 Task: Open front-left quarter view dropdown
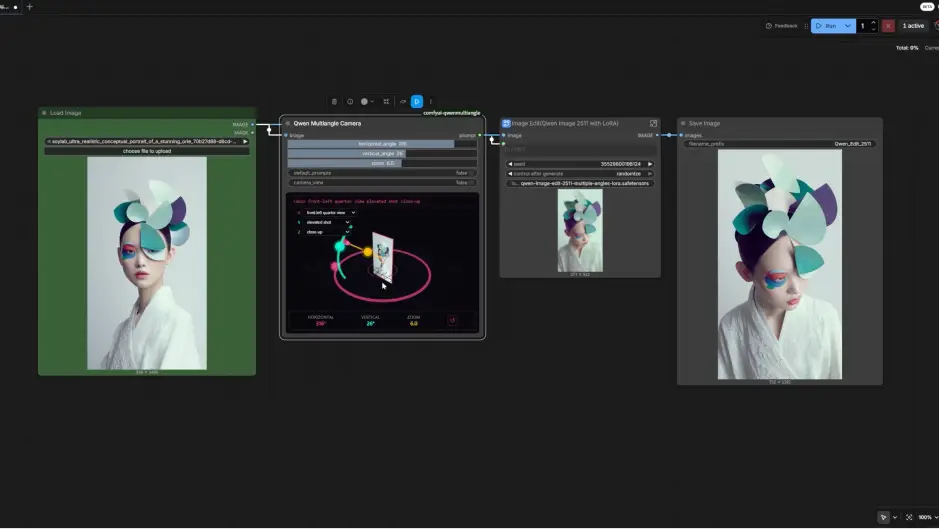tap(331, 213)
